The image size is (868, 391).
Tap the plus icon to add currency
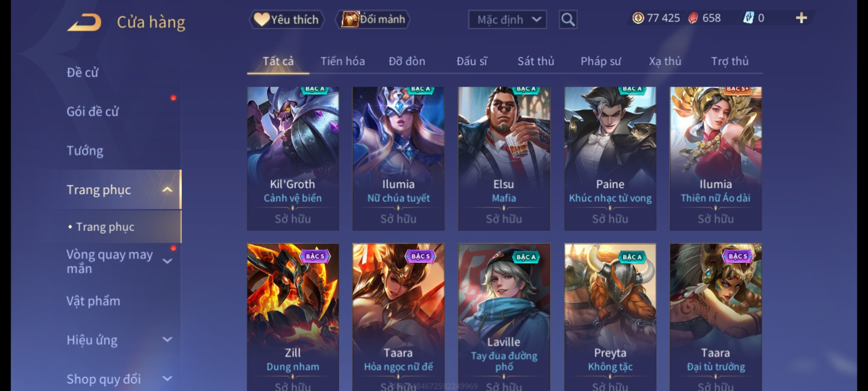pyautogui.click(x=801, y=18)
